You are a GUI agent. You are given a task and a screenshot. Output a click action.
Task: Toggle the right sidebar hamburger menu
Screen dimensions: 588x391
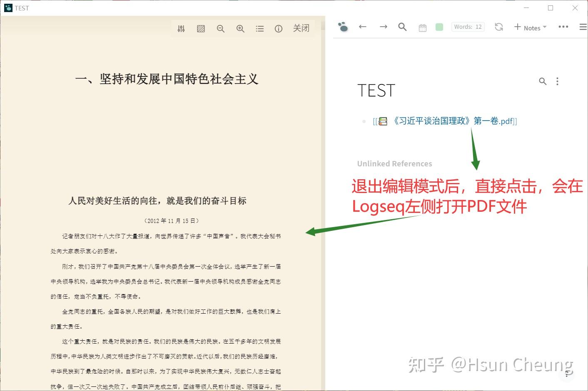pyautogui.click(x=582, y=27)
